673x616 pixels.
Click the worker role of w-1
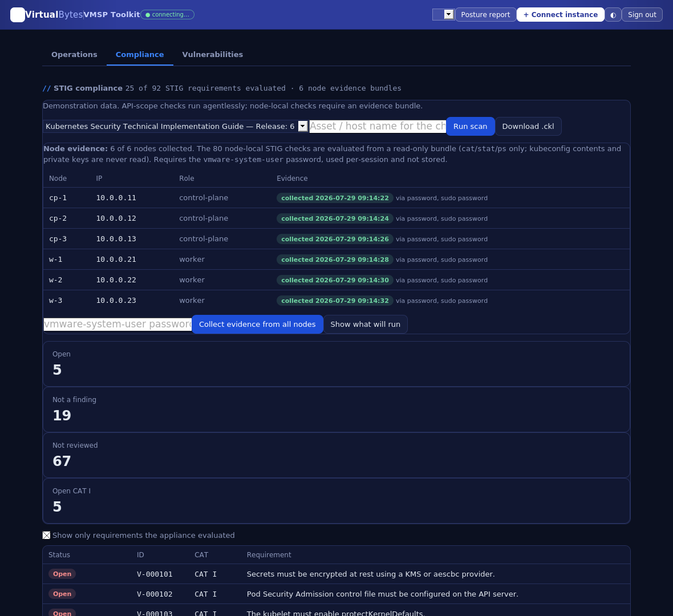click(x=192, y=260)
